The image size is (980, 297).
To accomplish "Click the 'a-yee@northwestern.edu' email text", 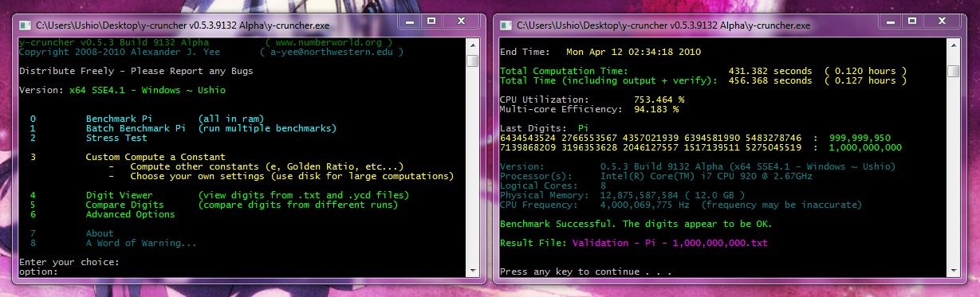I will pos(335,52).
